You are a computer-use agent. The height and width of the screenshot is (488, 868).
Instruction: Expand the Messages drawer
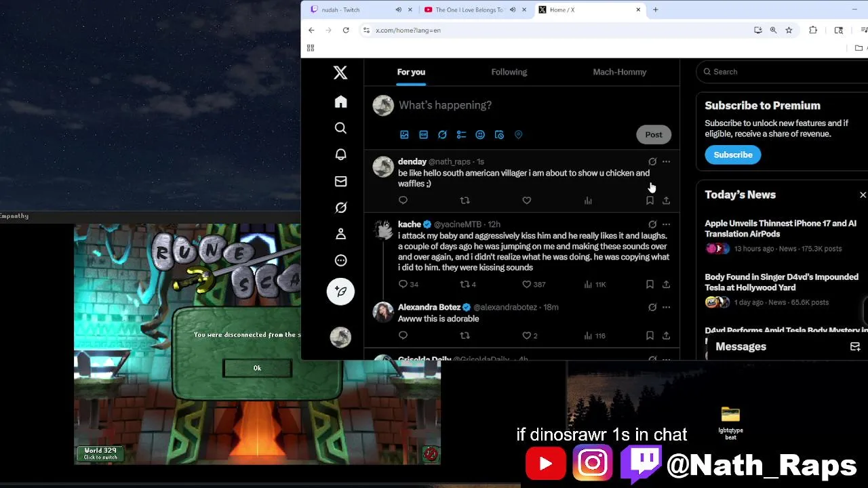pos(741,346)
